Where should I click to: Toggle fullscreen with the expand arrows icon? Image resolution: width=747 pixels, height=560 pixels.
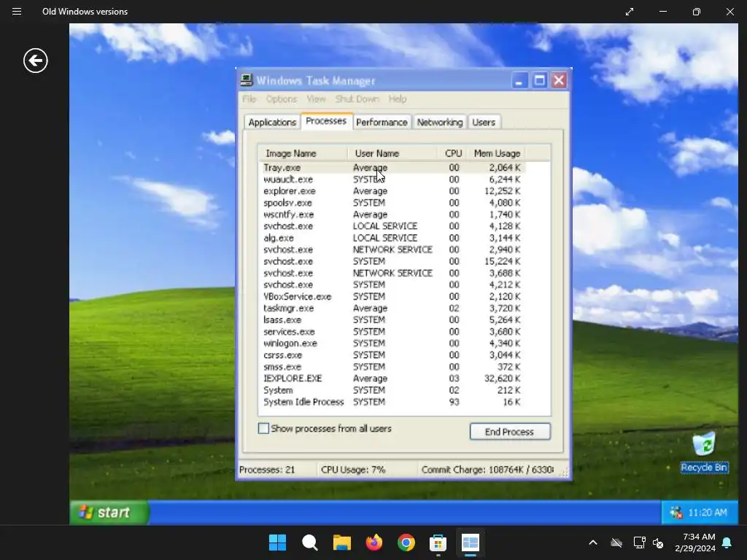click(x=630, y=12)
